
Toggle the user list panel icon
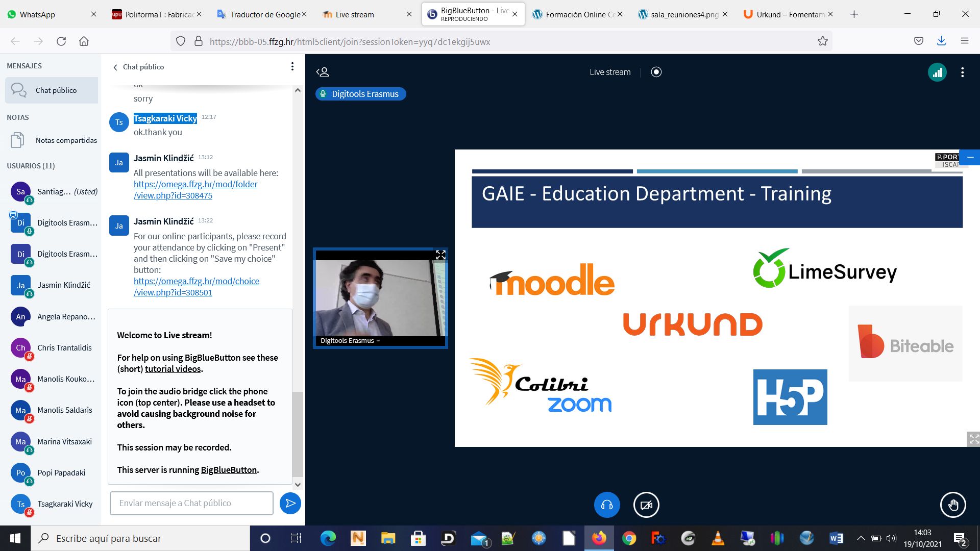pyautogui.click(x=323, y=72)
